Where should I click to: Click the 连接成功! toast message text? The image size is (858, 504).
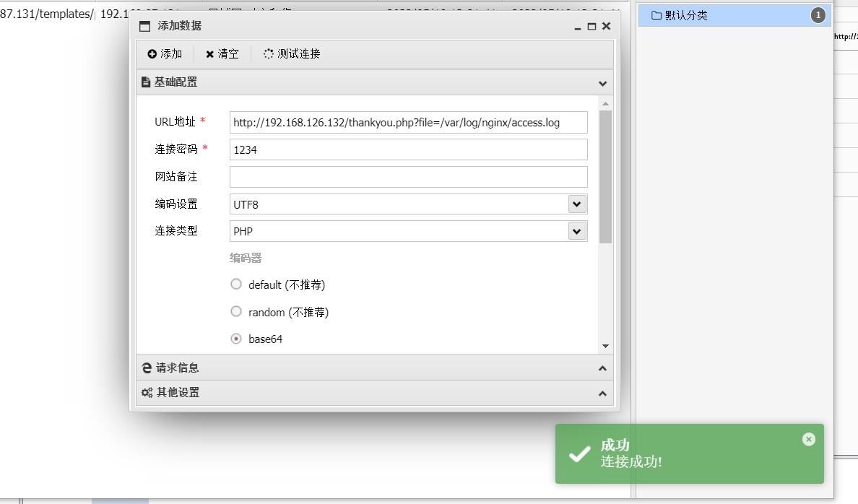(631, 462)
